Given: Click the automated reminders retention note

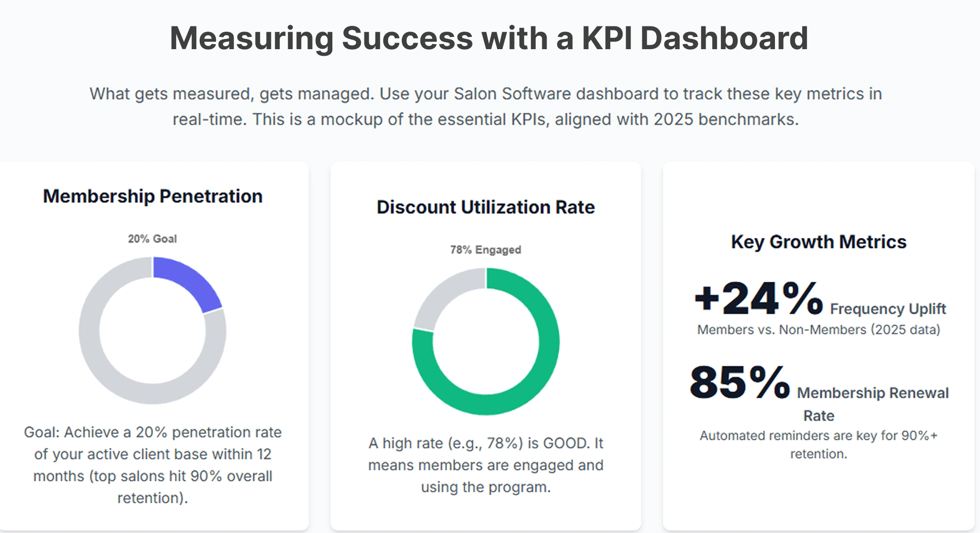Looking at the screenshot, I should click(x=818, y=444).
